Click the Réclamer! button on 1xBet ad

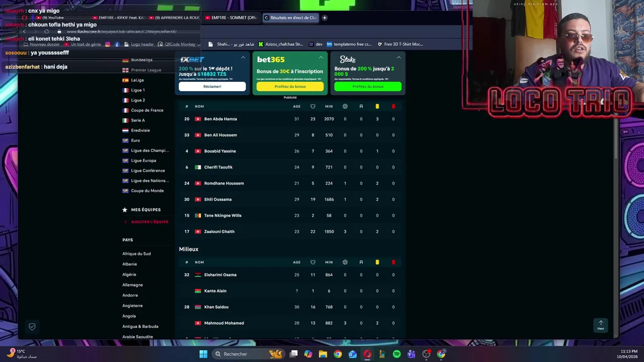(212, 86)
